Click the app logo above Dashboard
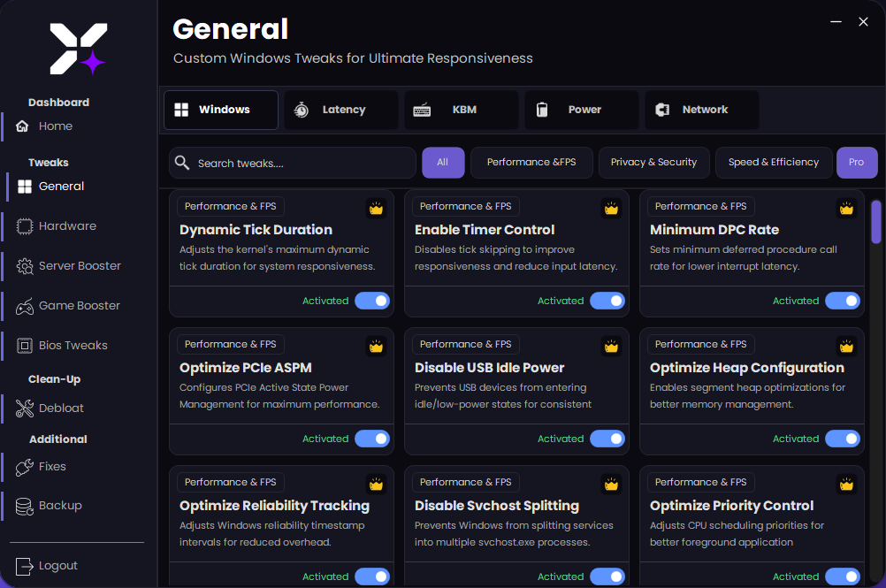886x588 pixels. (77, 49)
